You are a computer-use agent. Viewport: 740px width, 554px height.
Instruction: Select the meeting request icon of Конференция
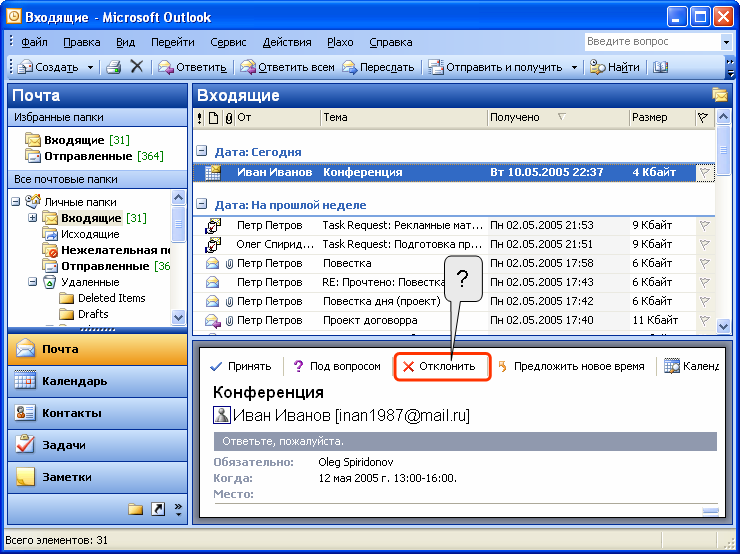click(213, 172)
